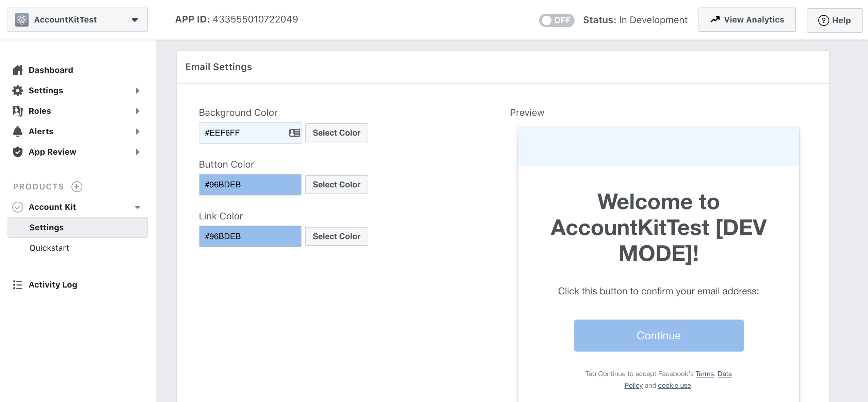Click the AccountKitTest atom app icon
Screen dimensions: 868x402
(22, 20)
